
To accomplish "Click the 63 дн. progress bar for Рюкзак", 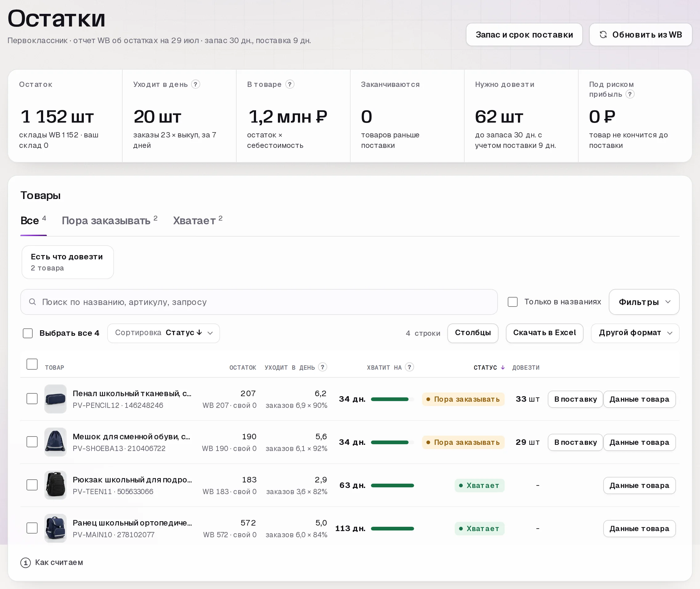I will 393,485.
